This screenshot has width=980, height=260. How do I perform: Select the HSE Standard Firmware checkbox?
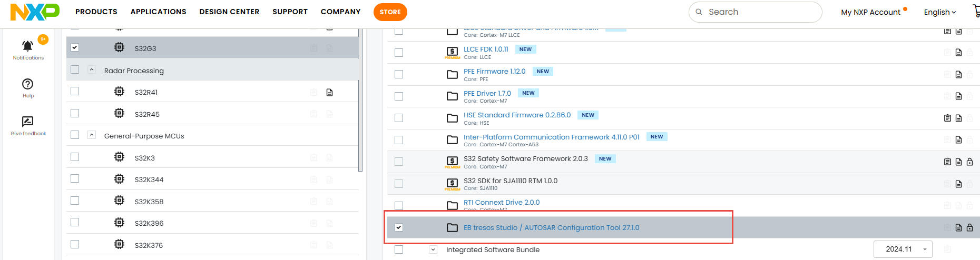tap(399, 118)
